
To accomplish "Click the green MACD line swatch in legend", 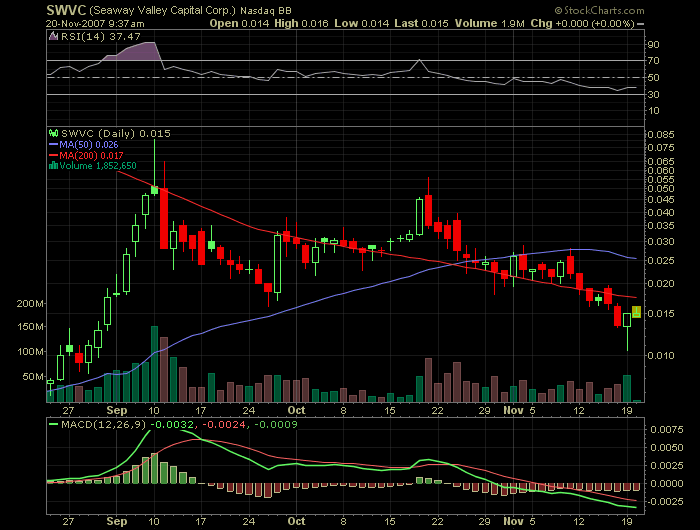I will pos(54,424).
